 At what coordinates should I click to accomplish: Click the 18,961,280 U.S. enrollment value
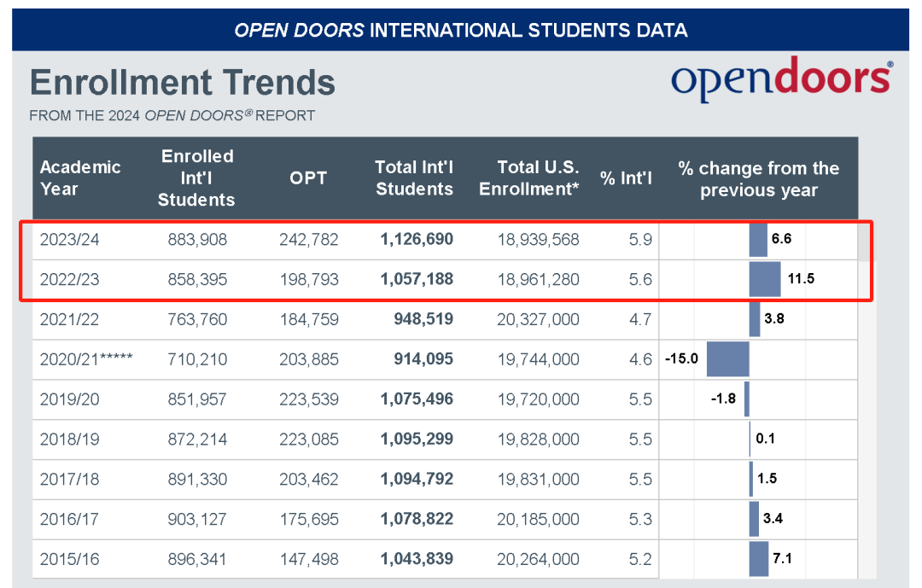point(538,279)
